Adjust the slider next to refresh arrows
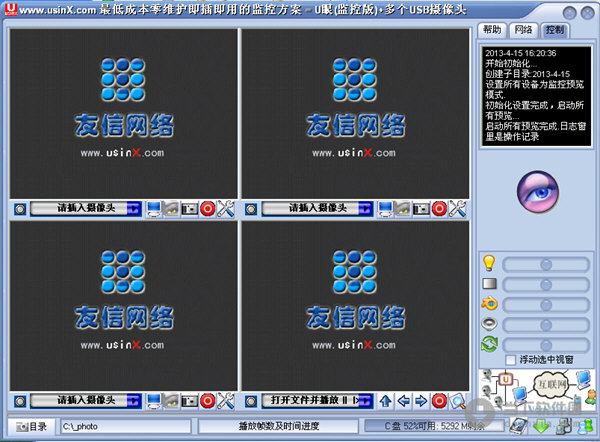This screenshot has height=442, width=600. coord(546,345)
